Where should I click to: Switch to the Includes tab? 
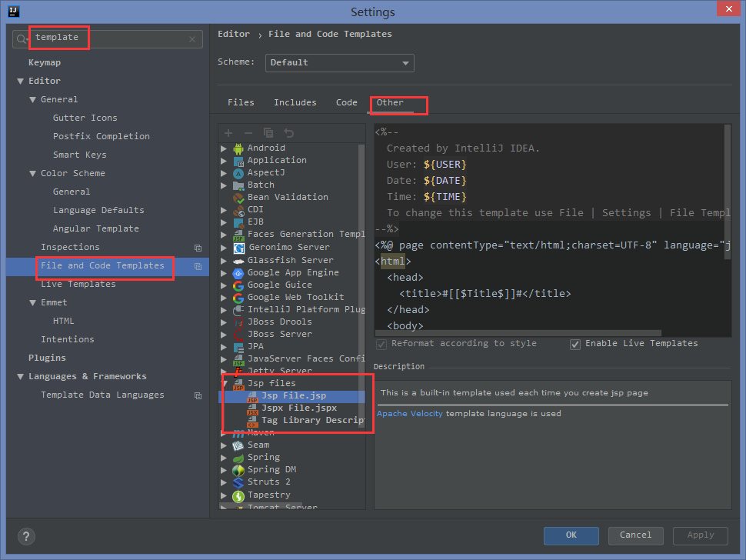[x=295, y=103]
